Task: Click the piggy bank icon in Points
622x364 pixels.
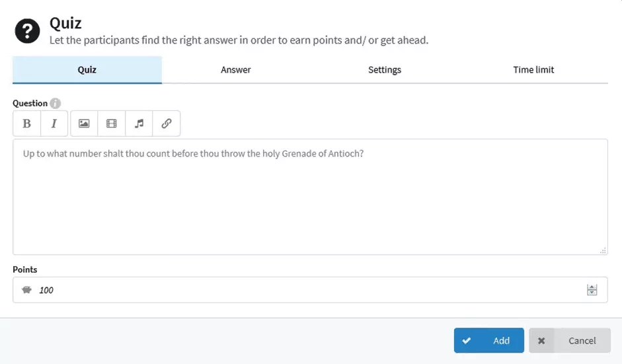Action: tap(26, 290)
